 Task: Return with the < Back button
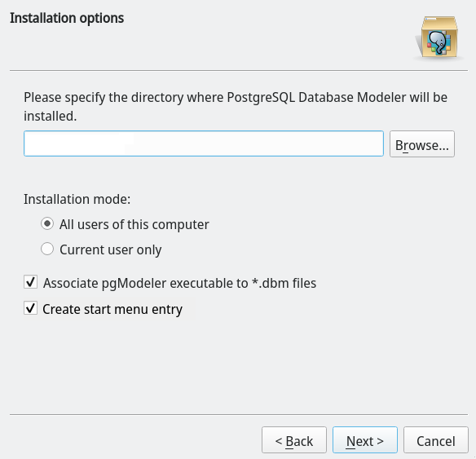294,440
